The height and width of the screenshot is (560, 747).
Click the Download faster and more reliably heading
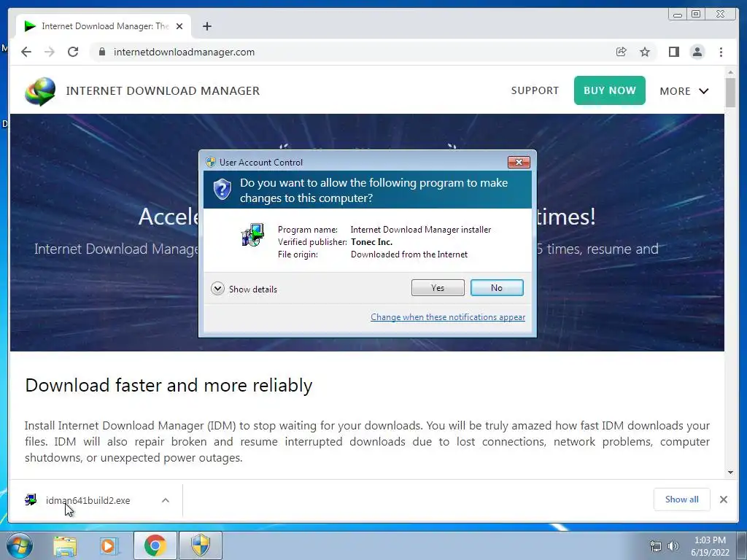(x=169, y=385)
